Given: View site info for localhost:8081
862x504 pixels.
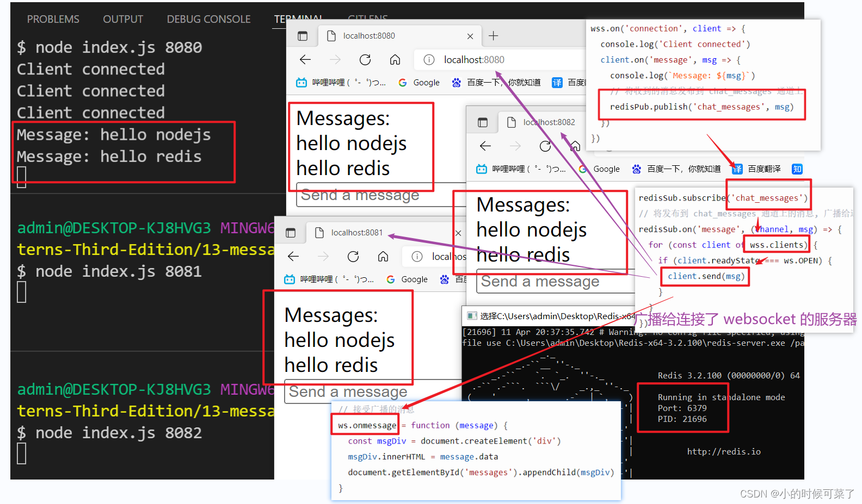Looking at the screenshot, I should coord(417,257).
